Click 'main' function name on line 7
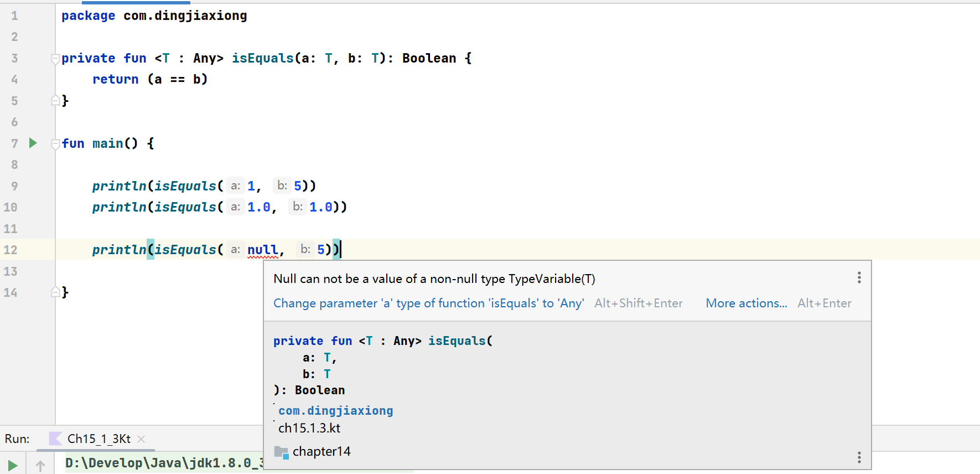Viewport: 980px width, 474px height. 108,143
